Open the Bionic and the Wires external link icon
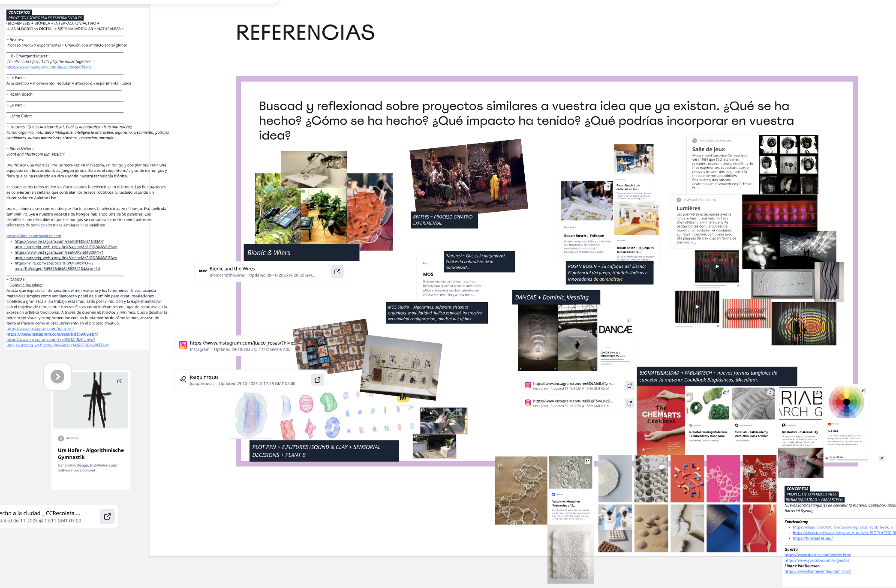This screenshot has width=896, height=588. (x=337, y=271)
